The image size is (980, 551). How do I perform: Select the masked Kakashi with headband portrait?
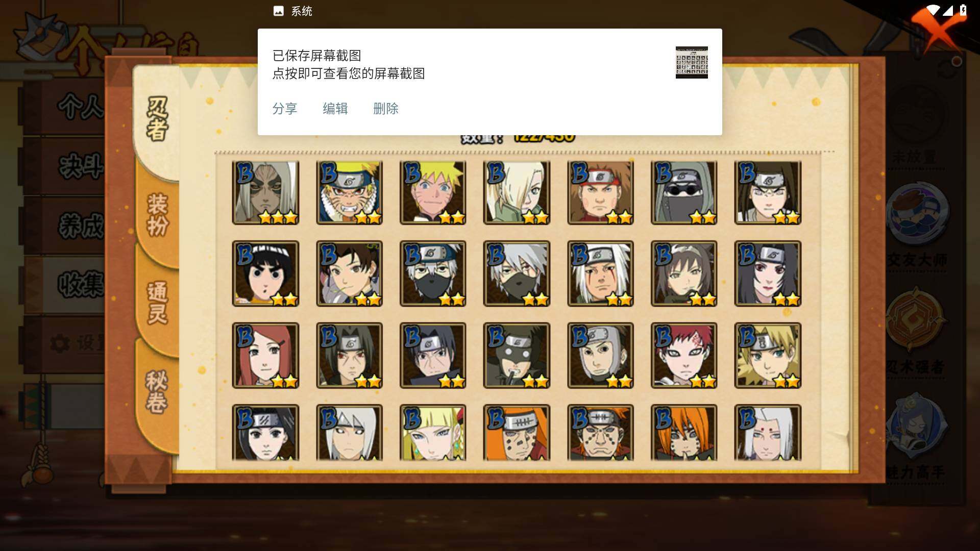433,273
